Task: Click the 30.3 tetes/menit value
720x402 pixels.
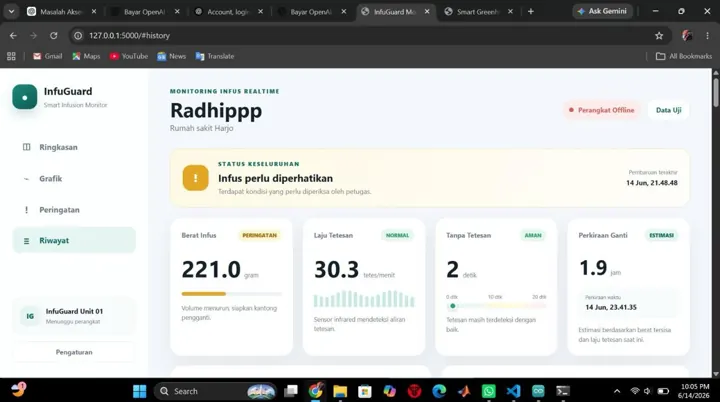Action: pos(354,270)
